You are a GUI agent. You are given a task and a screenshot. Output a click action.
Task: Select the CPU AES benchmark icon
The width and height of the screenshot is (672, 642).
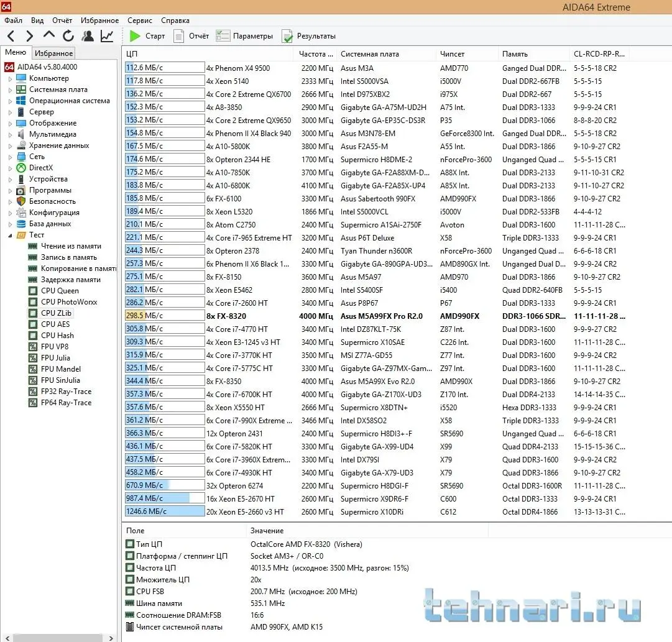coord(32,324)
